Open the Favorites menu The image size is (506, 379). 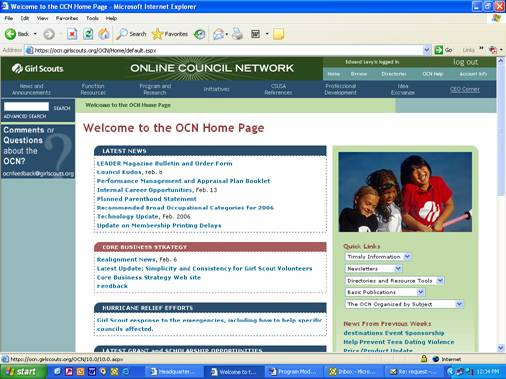(x=67, y=18)
